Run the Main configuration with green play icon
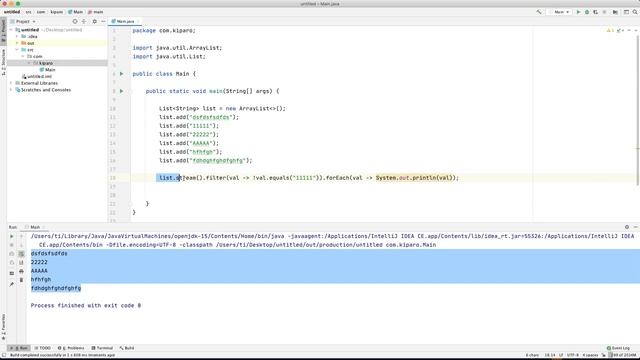 click(578, 12)
